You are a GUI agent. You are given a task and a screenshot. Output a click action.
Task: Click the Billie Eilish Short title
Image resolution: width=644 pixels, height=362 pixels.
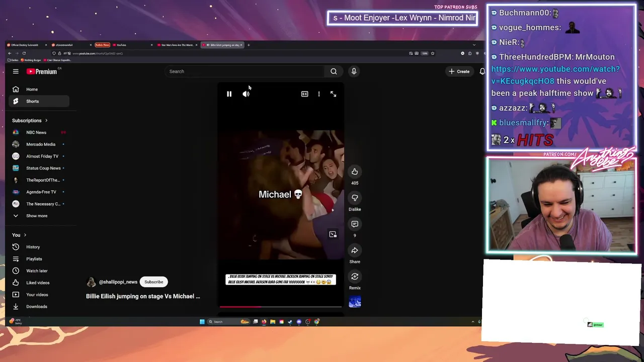click(143, 296)
